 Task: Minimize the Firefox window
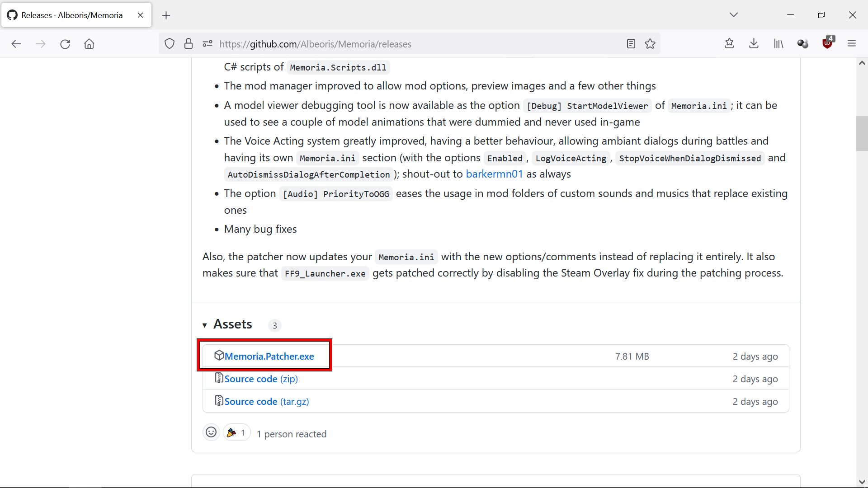coord(790,15)
